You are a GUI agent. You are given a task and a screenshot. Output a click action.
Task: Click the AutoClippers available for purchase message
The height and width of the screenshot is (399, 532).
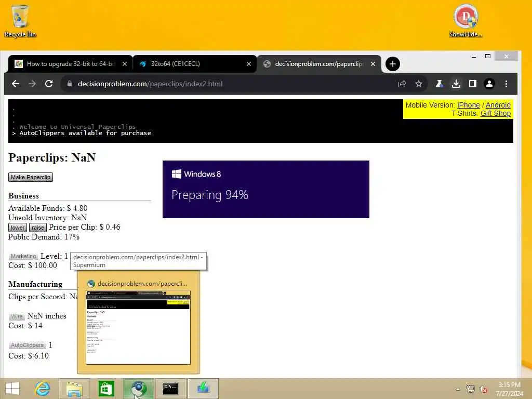(x=85, y=133)
